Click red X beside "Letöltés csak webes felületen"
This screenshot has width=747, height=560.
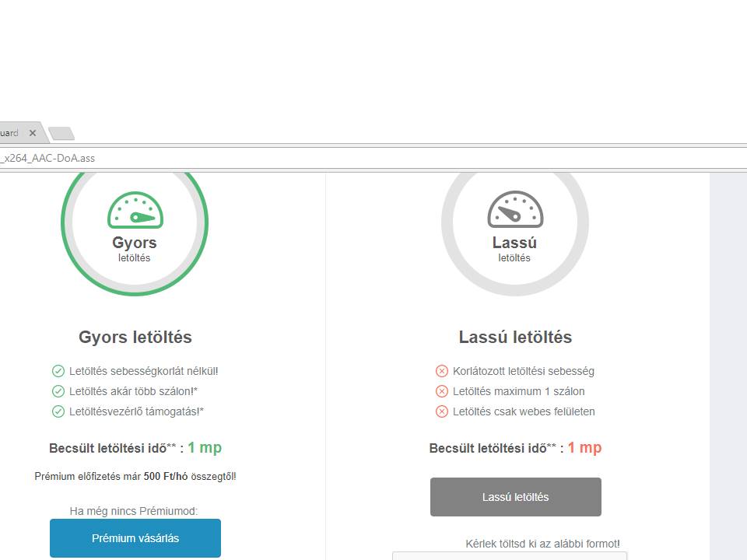click(442, 411)
